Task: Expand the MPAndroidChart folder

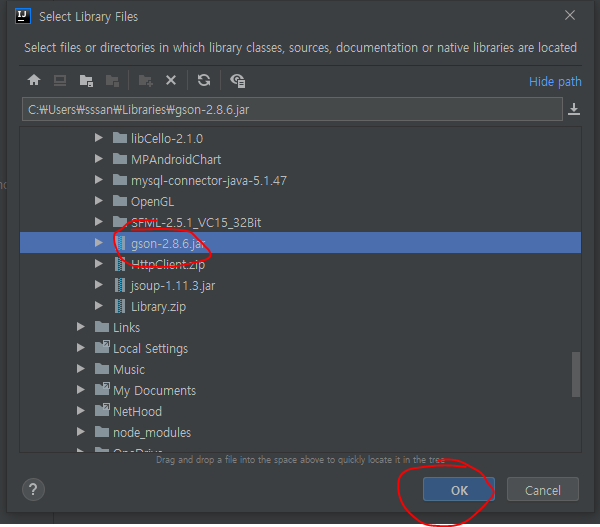Action: tap(99, 158)
